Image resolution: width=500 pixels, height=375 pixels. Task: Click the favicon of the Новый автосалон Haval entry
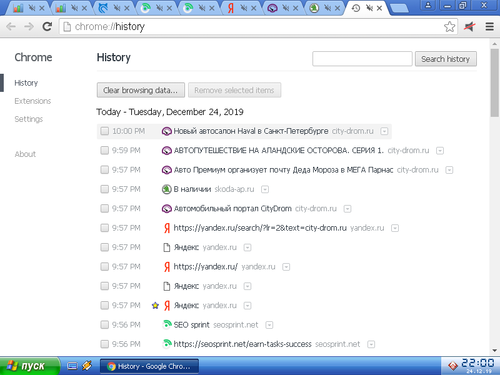(166, 131)
